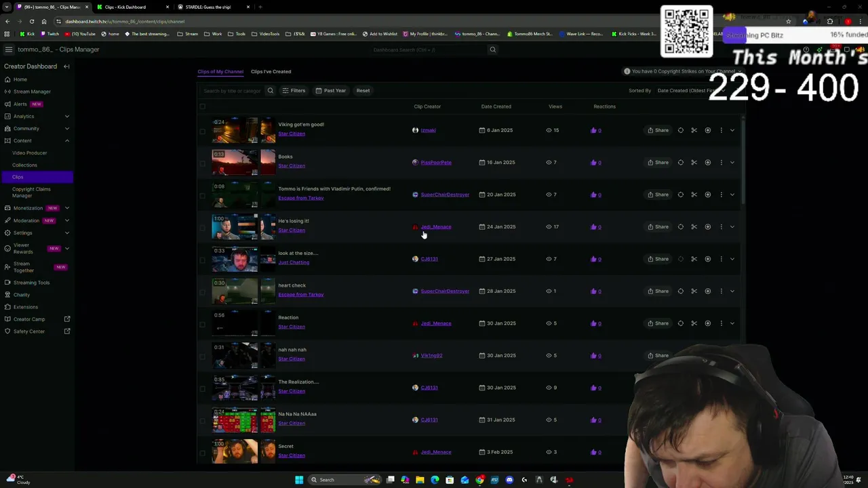Open Stream Manager in sidebar
This screenshot has height=488, width=868.
coord(32,91)
